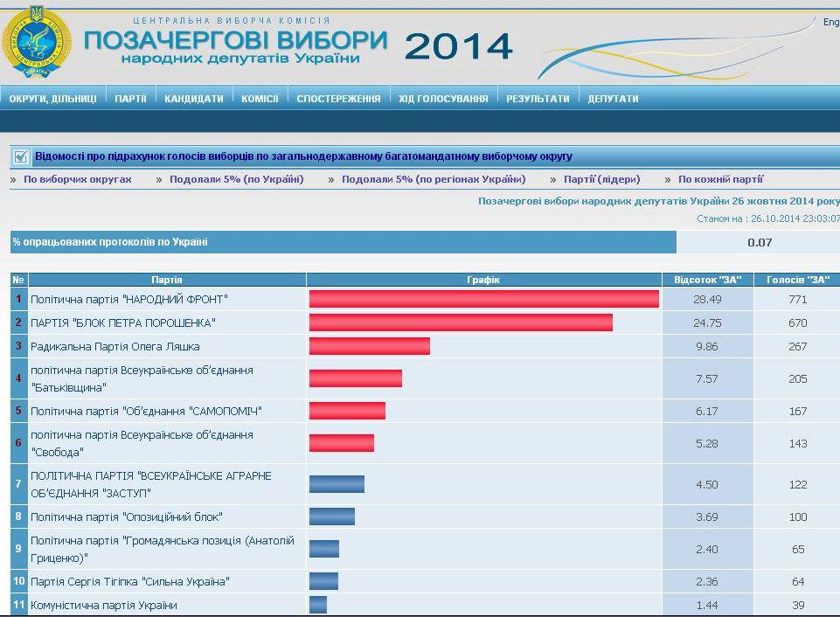Click the % опрацьованих протоколів по Україні label
The image size is (840, 617).
(110, 242)
